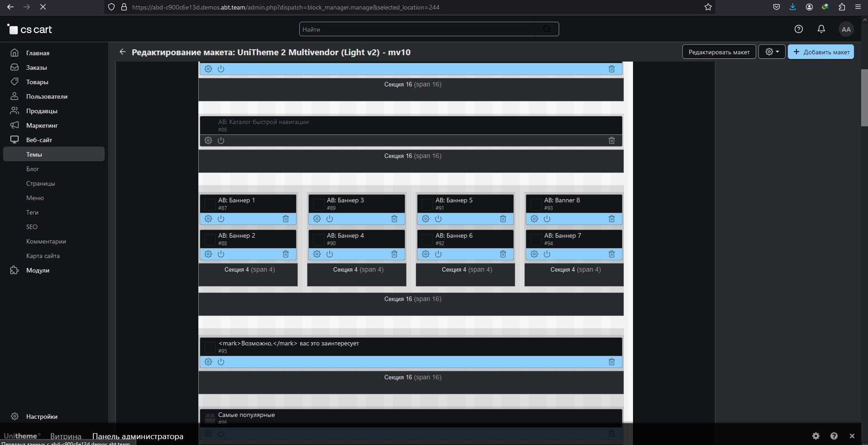Open settings gear for block AB: Баннер 1

pos(208,219)
